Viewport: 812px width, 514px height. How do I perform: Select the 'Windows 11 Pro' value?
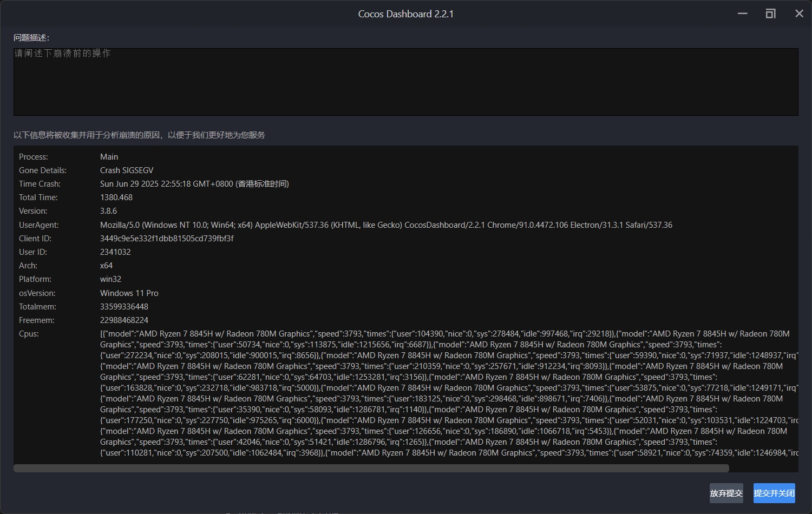[x=129, y=293]
